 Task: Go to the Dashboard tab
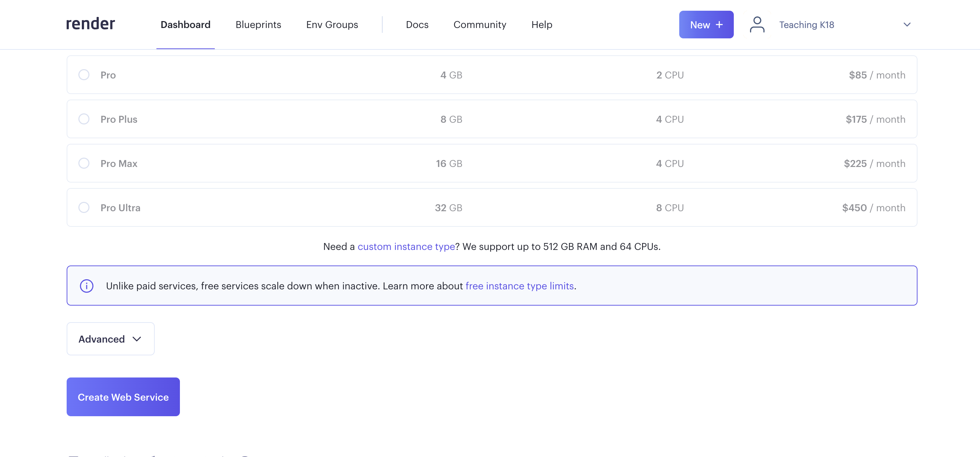[x=185, y=25]
